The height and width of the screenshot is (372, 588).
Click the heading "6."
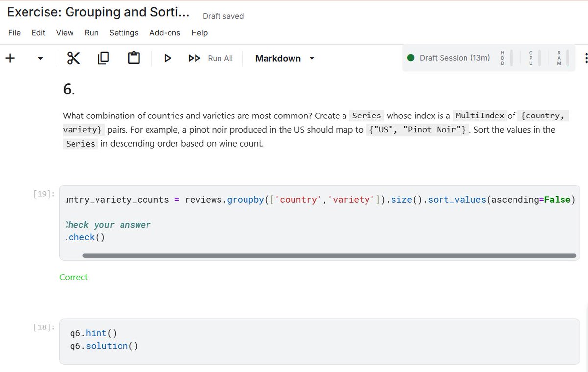[69, 90]
